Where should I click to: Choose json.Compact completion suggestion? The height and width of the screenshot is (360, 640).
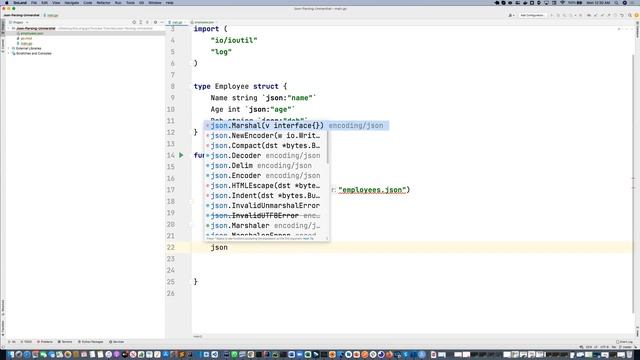point(266,146)
